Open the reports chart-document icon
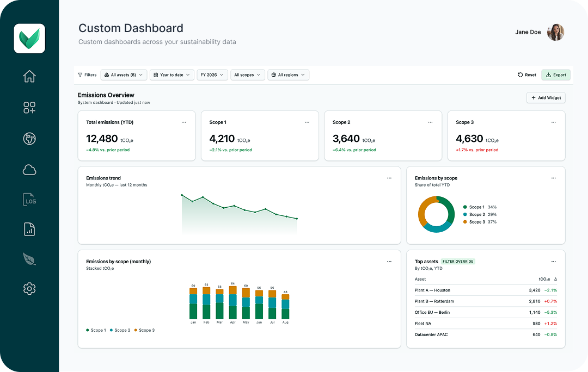 tap(29, 229)
